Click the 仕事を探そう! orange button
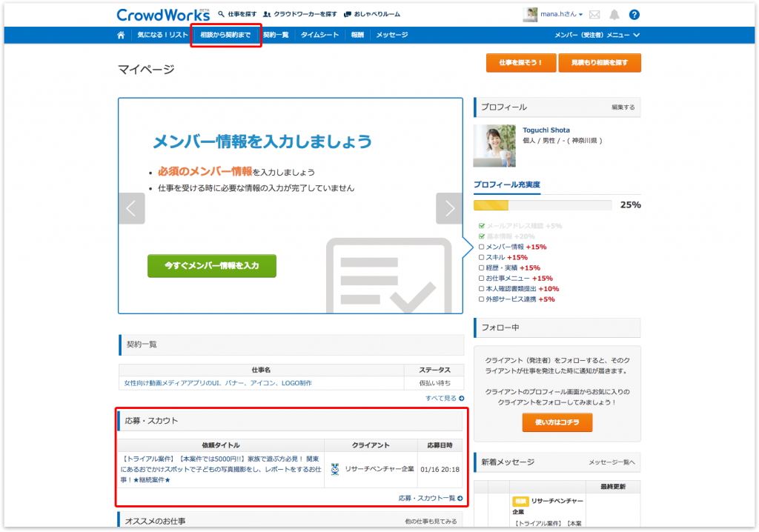The height and width of the screenshot is (532, 759). click(x=520, y=63)
